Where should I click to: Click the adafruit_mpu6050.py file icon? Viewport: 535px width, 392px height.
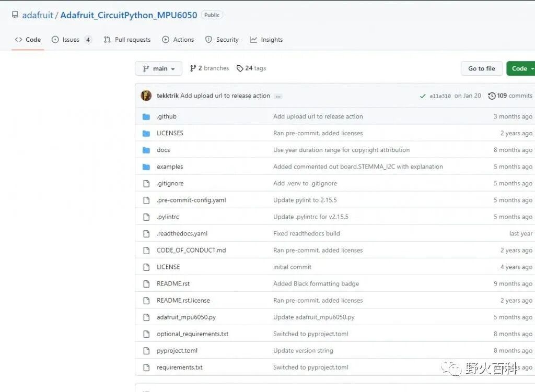pyautogui.click(x=146, y=317)
